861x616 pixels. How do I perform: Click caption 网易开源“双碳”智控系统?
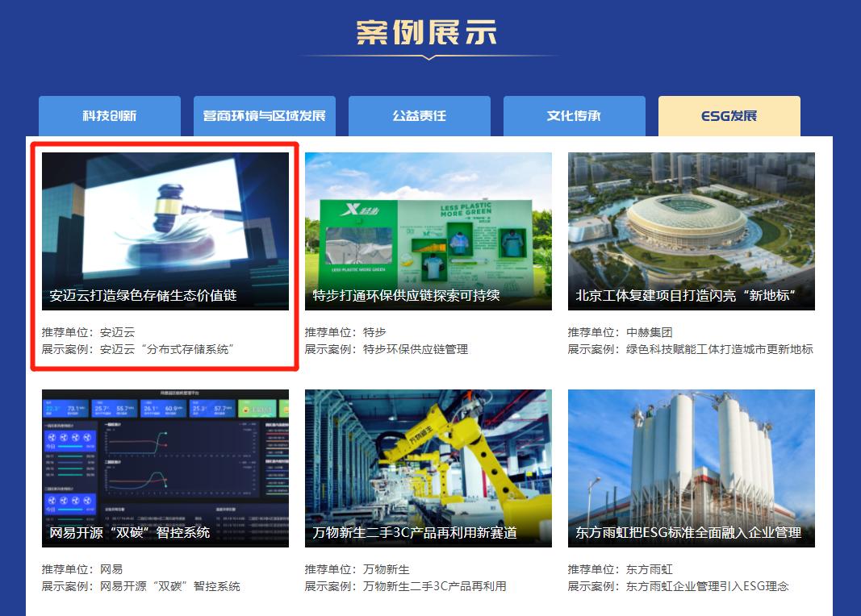130,533
